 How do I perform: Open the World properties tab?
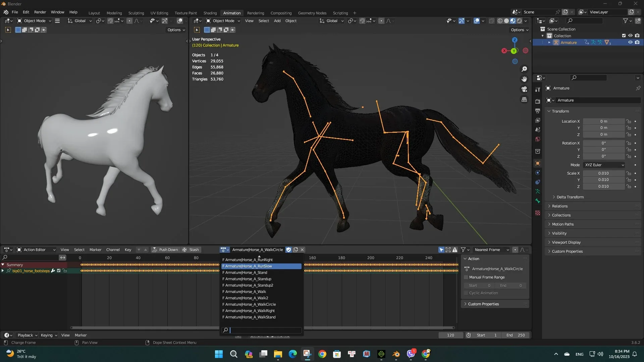[x=538, y=139]
